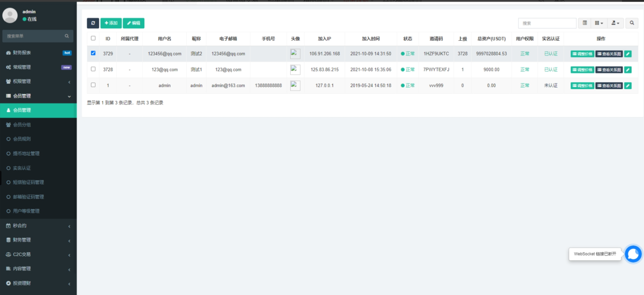Click the pencil edit icon for admin row
Screen dimensions: 644x295
(x=628, y=86)
